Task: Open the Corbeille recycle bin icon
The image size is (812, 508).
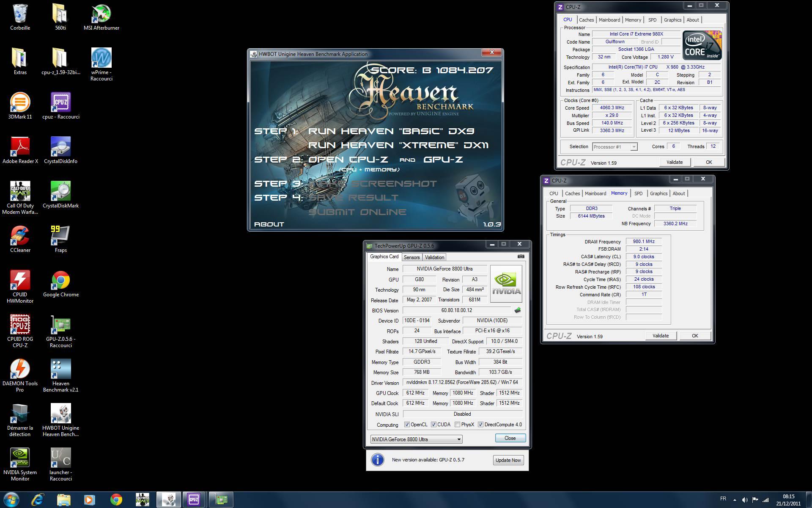Action: click(x=20, y=17)
